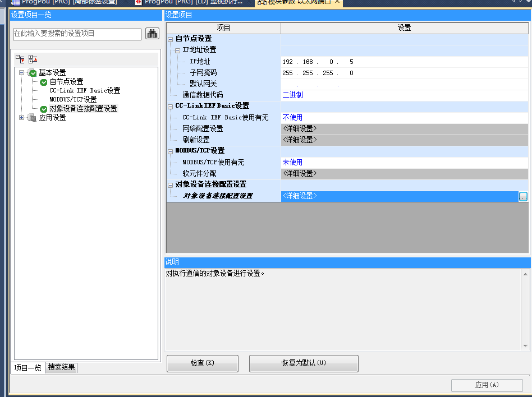Select CC-Link IEF Basic设置 in the tree
Screen dimensions: 532x397
point(85,91)
